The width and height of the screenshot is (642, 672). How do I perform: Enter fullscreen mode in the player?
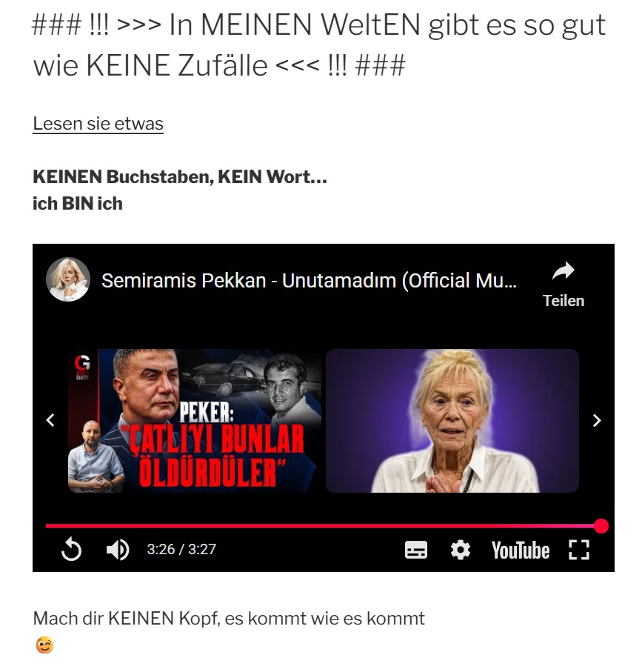579,550
